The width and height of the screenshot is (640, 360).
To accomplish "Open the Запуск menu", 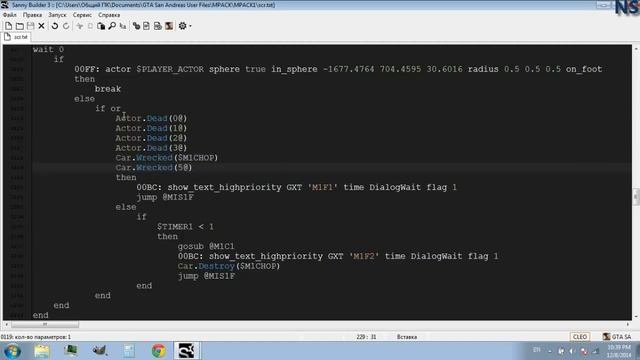I will point(57,15).
